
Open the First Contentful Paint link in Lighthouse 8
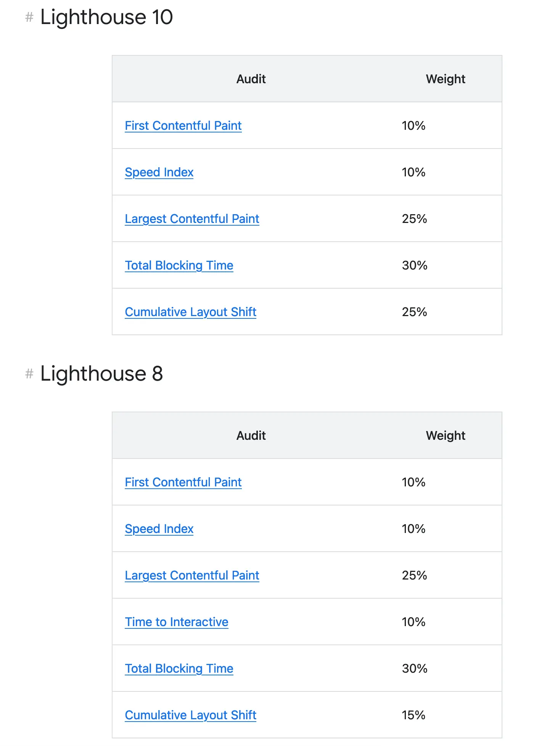point(183,482)
